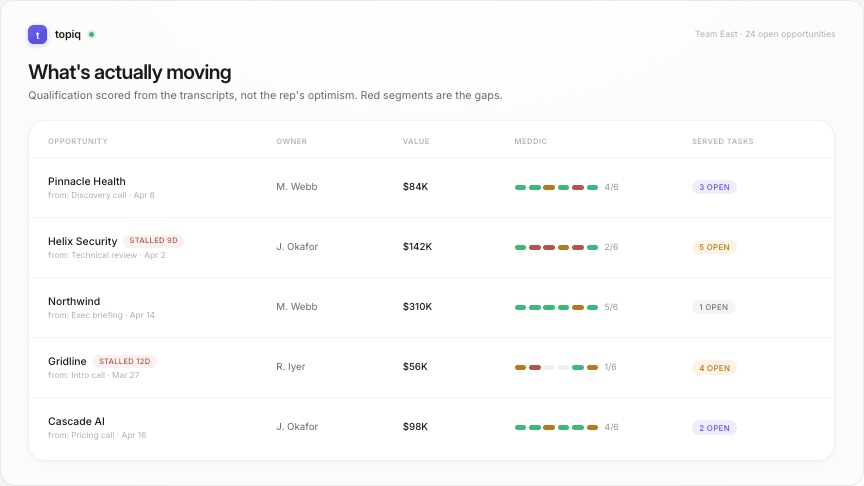864x486 pixels.
Task: Click Northwind's MEDDIC segment bar
Action: click(x=557, y=307)
